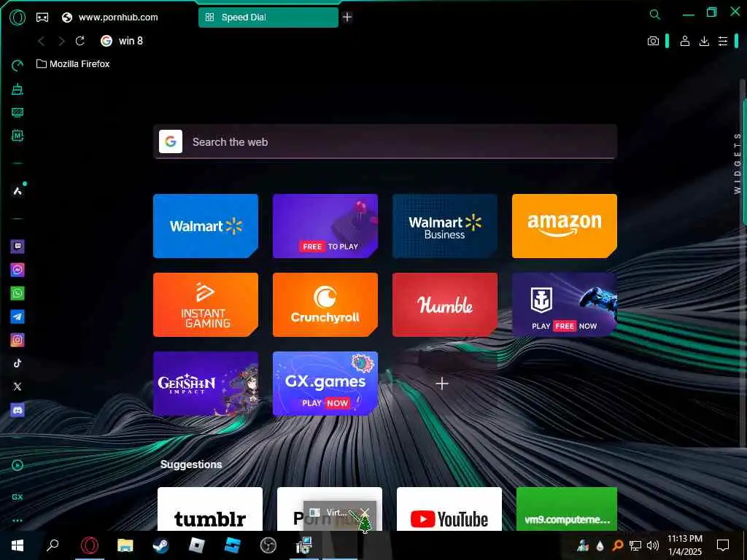The width and height of the screenshot is (747, 560).
Task: Open the downloads panel
Action: [704, 42]
